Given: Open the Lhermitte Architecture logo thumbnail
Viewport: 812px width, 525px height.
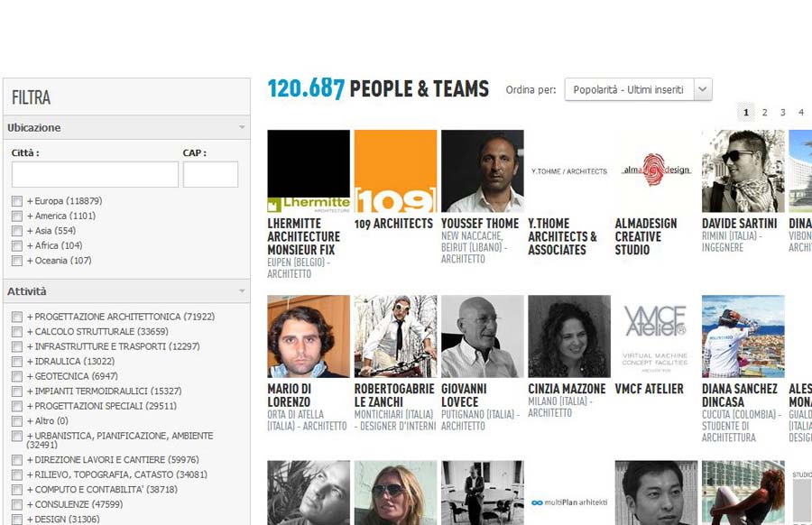Looking at the screenshot, I should point(309,170).
